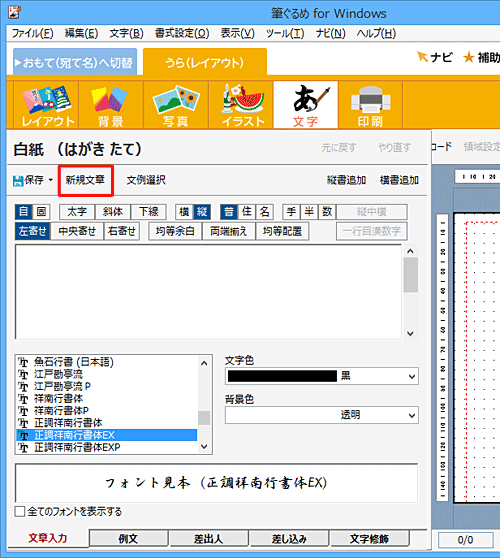Open the ファイル menu
500x558 pixels.
33,33
